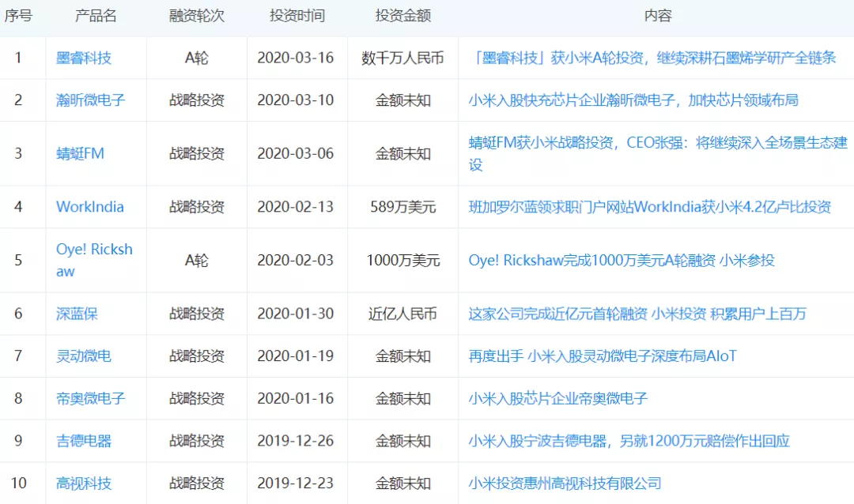The image size is (854, 504).
Task: Click the amount 589万美元
Action: coord(403,207)
